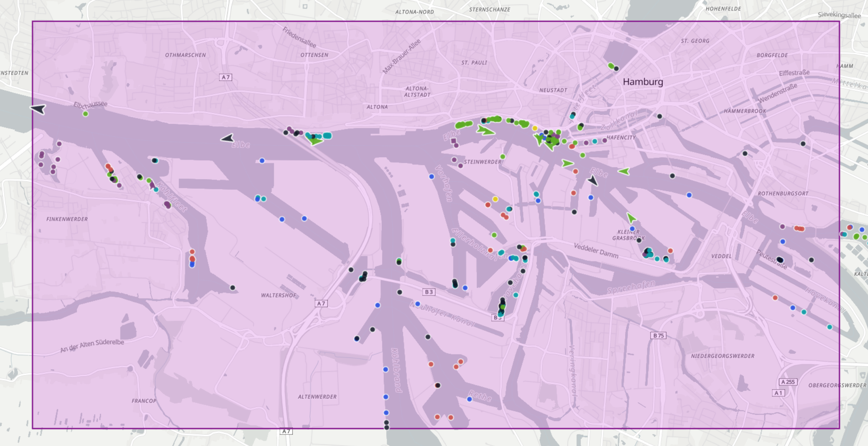Click the NIEDERGEORGSWERDER label
868x446 pixels.
[722, 356]
